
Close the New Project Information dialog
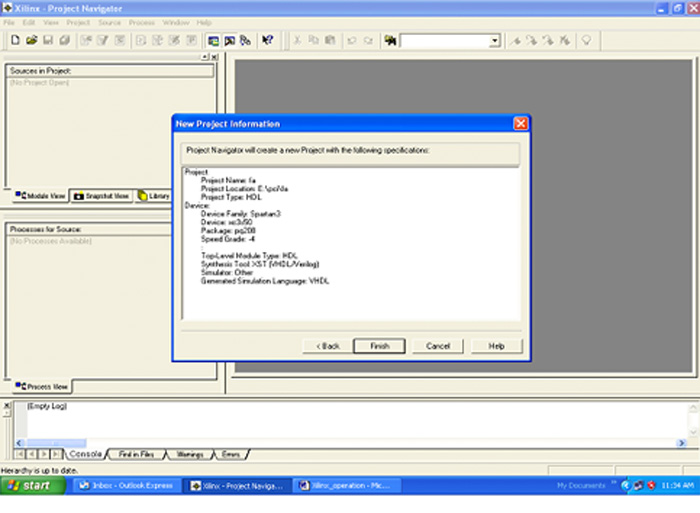point(521,123)
